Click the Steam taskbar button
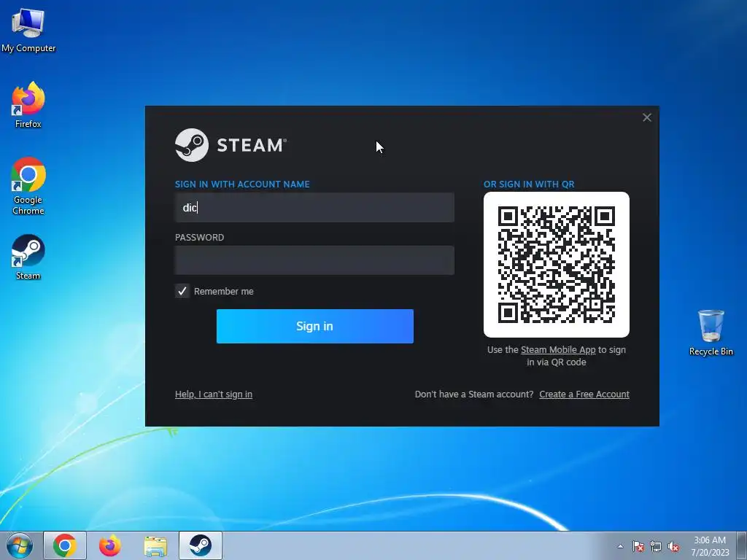Viewport: 747px width, 560px height. (201, 545)
